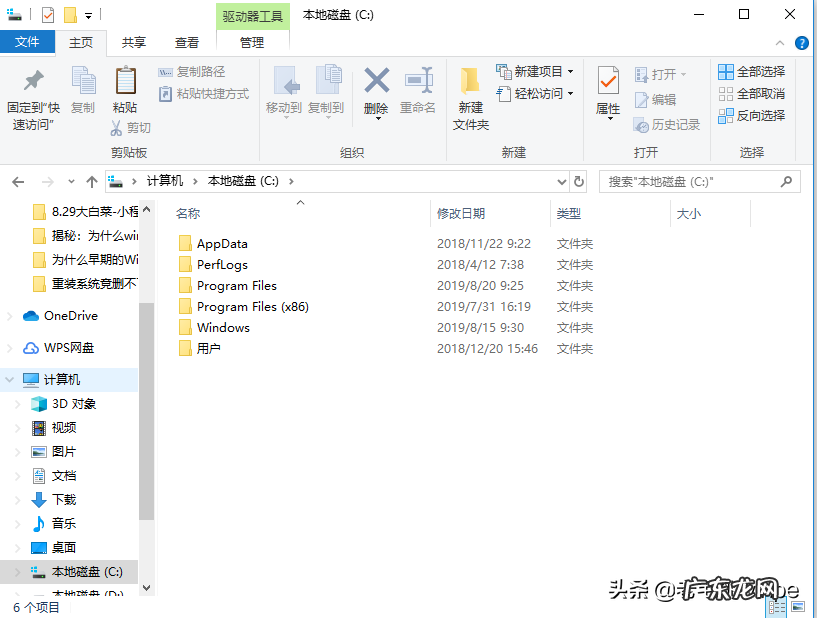This screenshot has width=817, height=618.
Task: Switch to the Share (共享) tab
Action: [133, 43]
